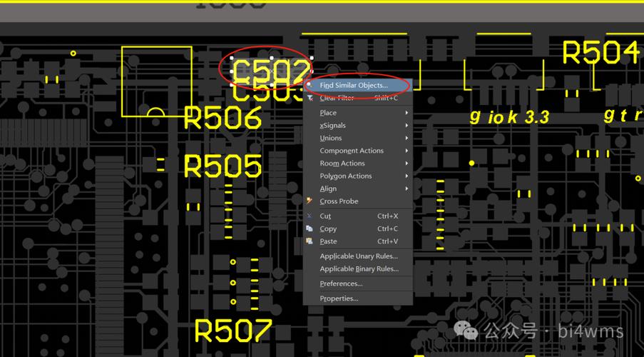Expand the Component Actions arrow
The height and width of the screenshot is (357, 644).
[407, 151]
